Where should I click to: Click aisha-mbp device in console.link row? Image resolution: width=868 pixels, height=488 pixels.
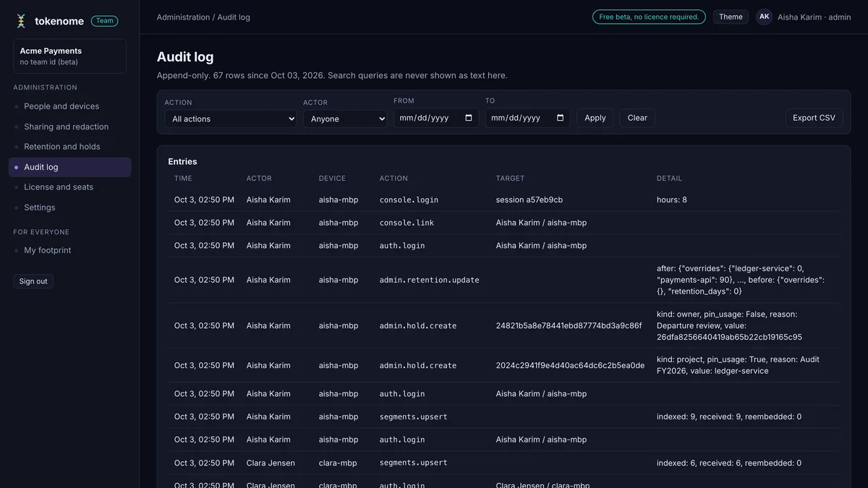pyautogui.click(x=339, y=223)
